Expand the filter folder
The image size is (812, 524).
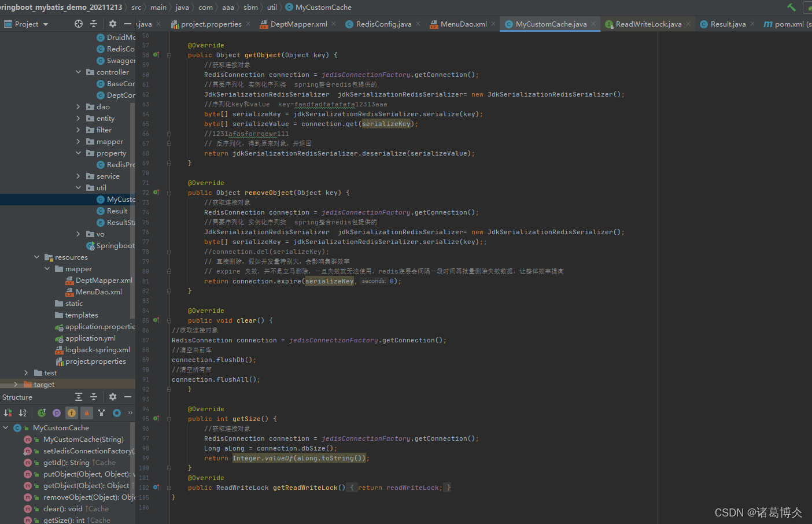79,130
